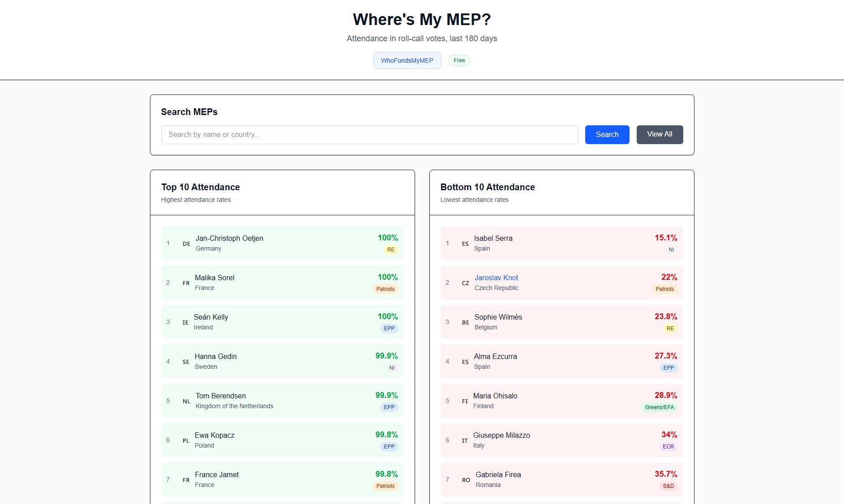Select the BE code beside Sophie Wilmès

[x=465, y=323]
